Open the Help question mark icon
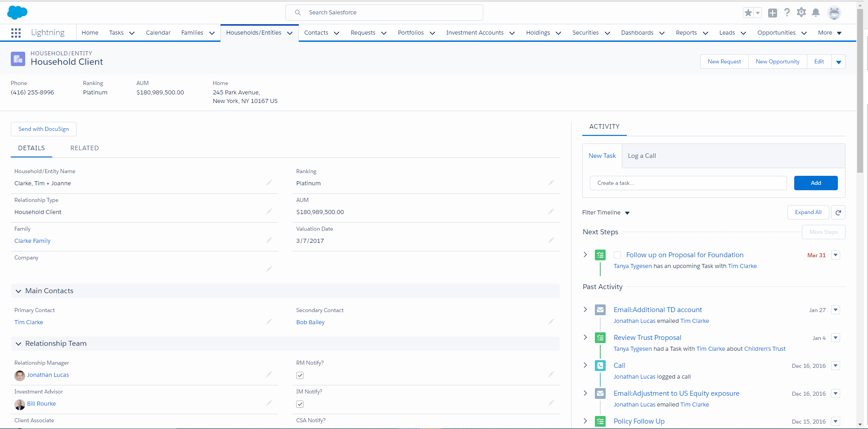 coord(787,13)
